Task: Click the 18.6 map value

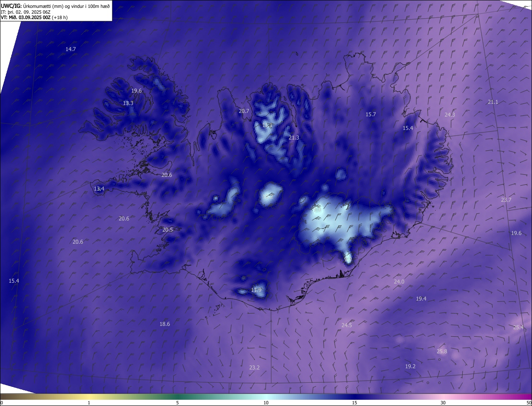Action: click(x=165, y=324)
